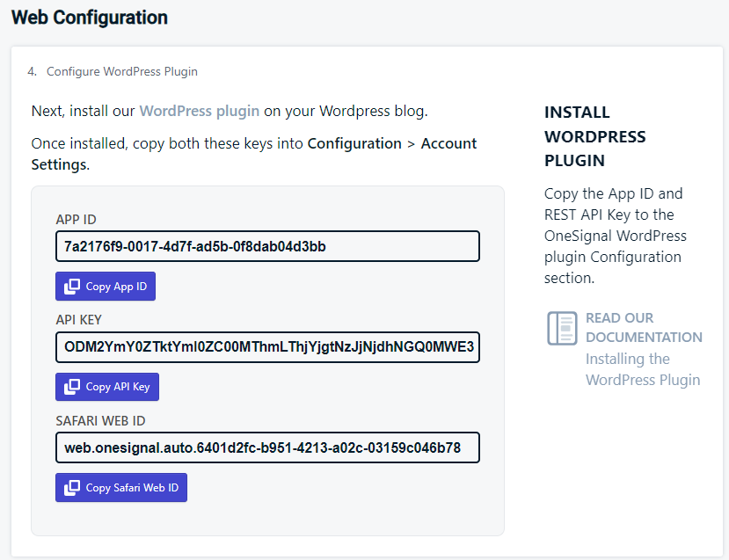729x560 pixels.
Task: Click the Copy Safari Web ID label
Action: [x=132, y=488]
